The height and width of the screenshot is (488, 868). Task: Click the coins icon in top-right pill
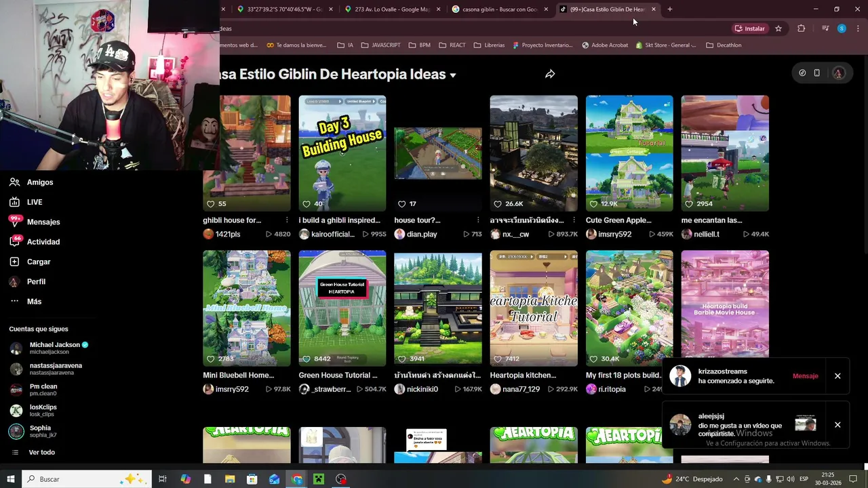(x=802, y=73)
